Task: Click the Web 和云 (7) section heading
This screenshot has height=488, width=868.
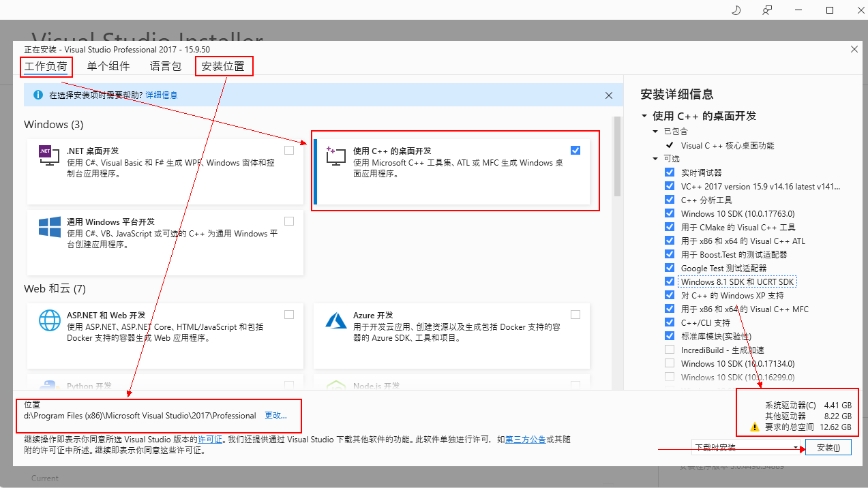Action: [x=55, y=288]
